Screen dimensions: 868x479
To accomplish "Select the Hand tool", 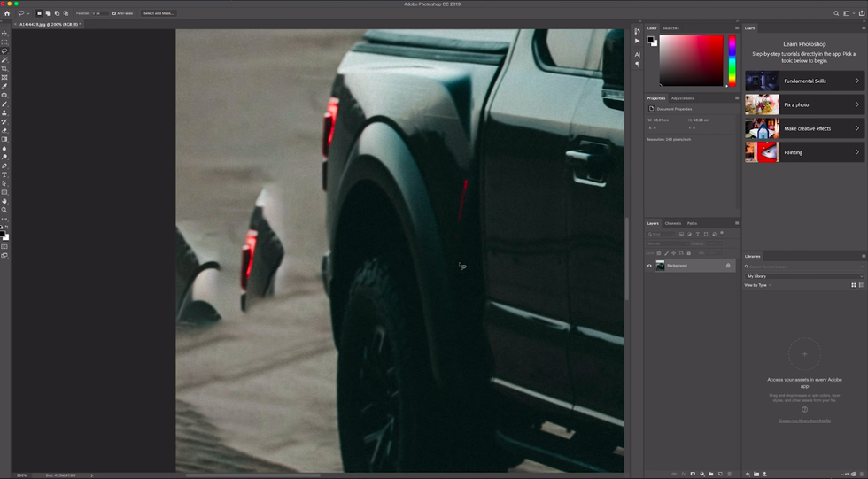I will [4, 201].
